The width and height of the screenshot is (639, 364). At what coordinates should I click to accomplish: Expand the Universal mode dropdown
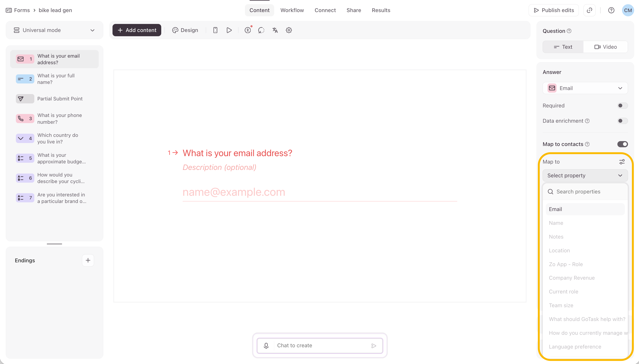coord(54,30)
